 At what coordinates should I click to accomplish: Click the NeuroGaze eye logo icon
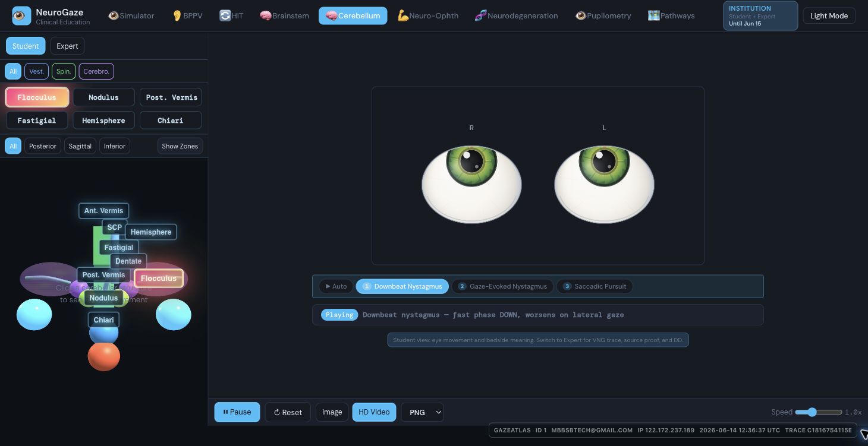[21, 16]
